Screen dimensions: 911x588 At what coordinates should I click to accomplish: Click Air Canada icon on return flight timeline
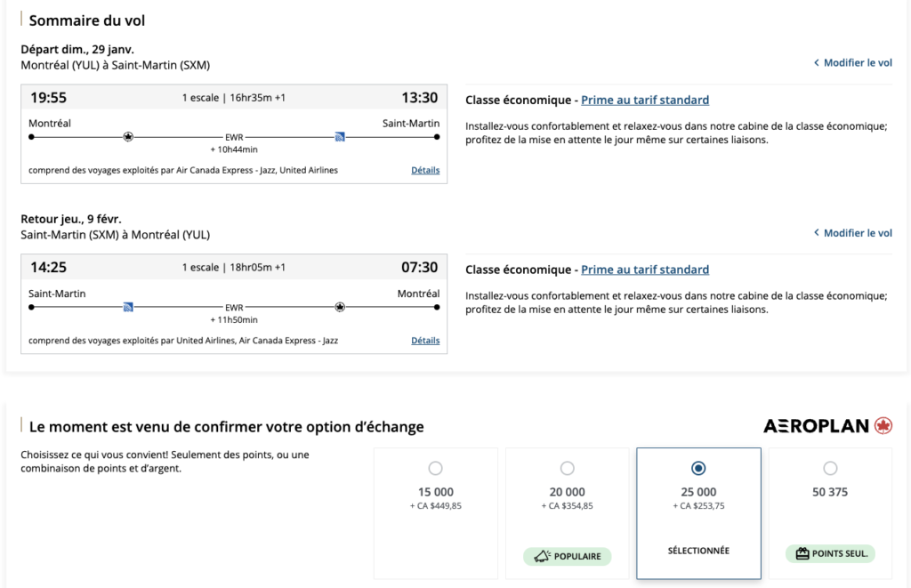pos(340,307)
